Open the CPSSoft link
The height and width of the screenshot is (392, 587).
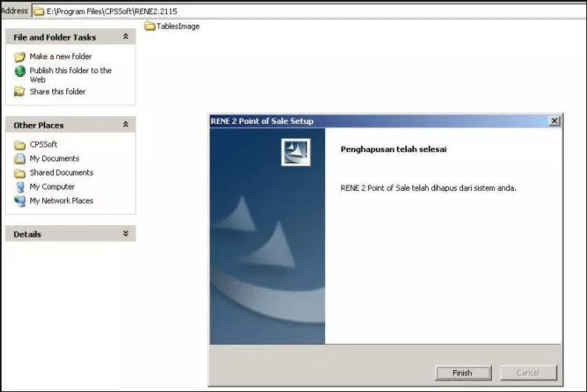(44, 144)
